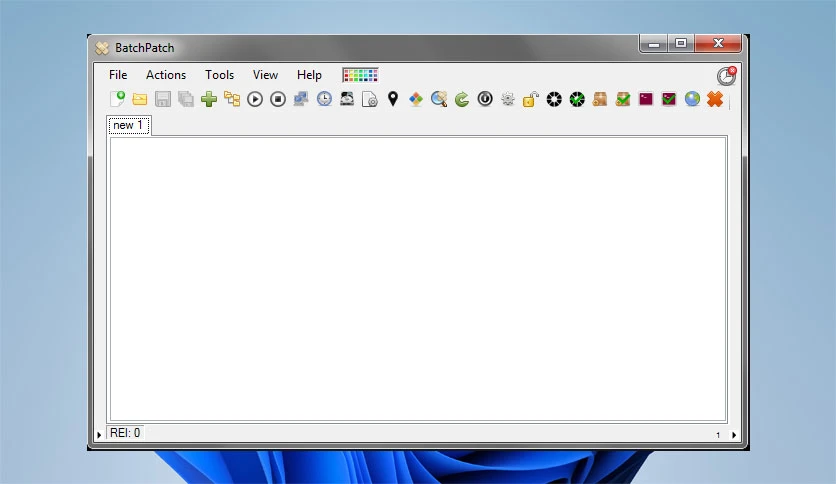836x484 pixels.
Task: Click the right arrow at bottom-right corner
Action: [734, 435]
